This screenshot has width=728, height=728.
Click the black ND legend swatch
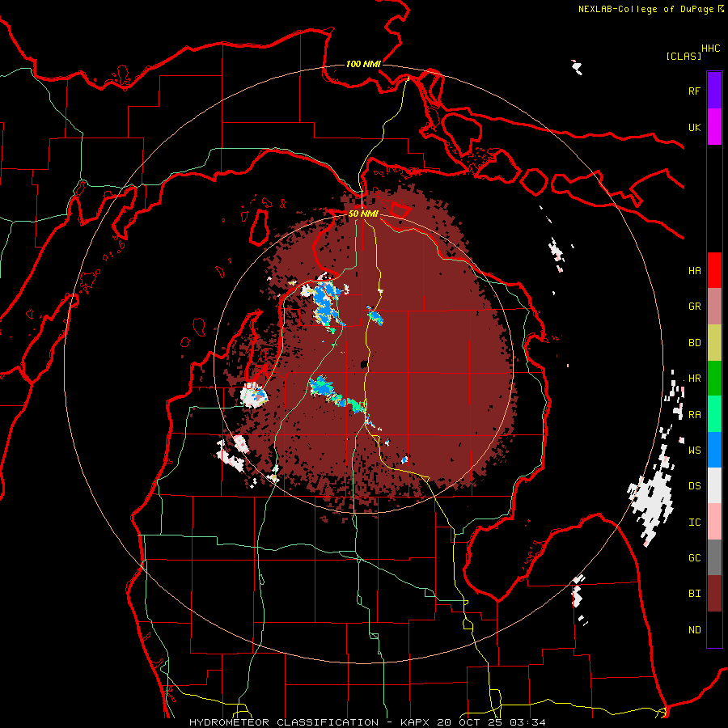pyautogui.click(x=714, y=629)
